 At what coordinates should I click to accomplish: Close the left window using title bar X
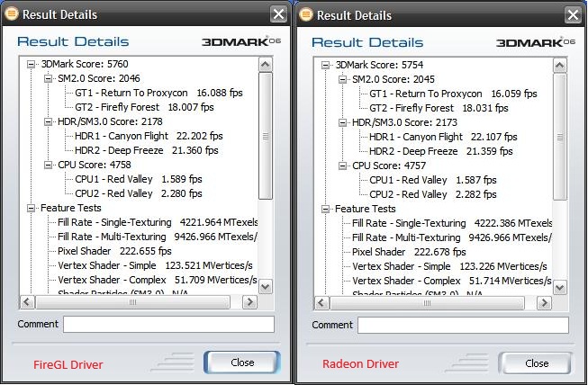point(279,14)
